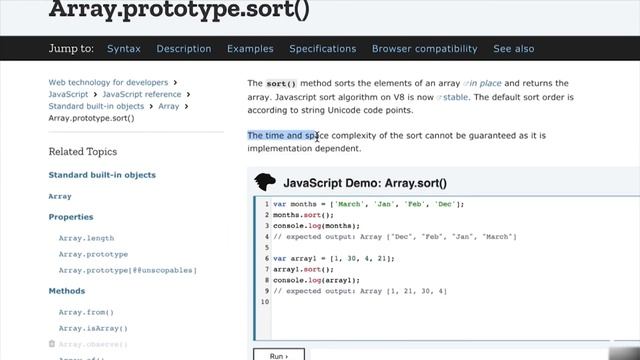640x360 pixels.
Task: Jump to the Examples section
Action: [x=250, y=49]
